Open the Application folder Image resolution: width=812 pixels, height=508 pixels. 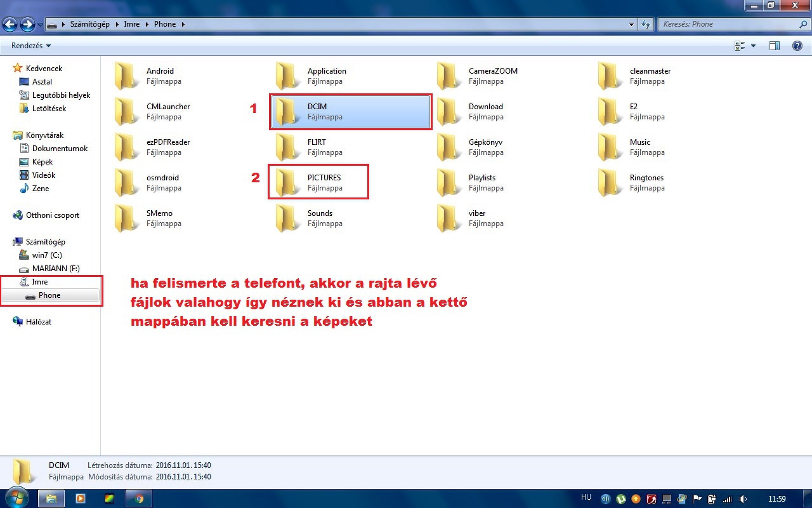click(317, 76)
